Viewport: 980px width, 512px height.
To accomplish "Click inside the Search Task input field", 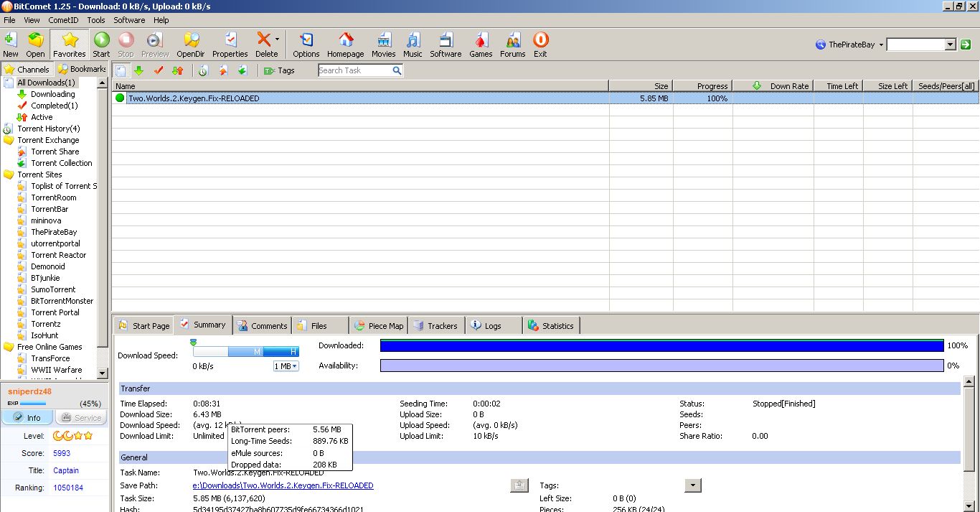I will click(x=354, y=70).
